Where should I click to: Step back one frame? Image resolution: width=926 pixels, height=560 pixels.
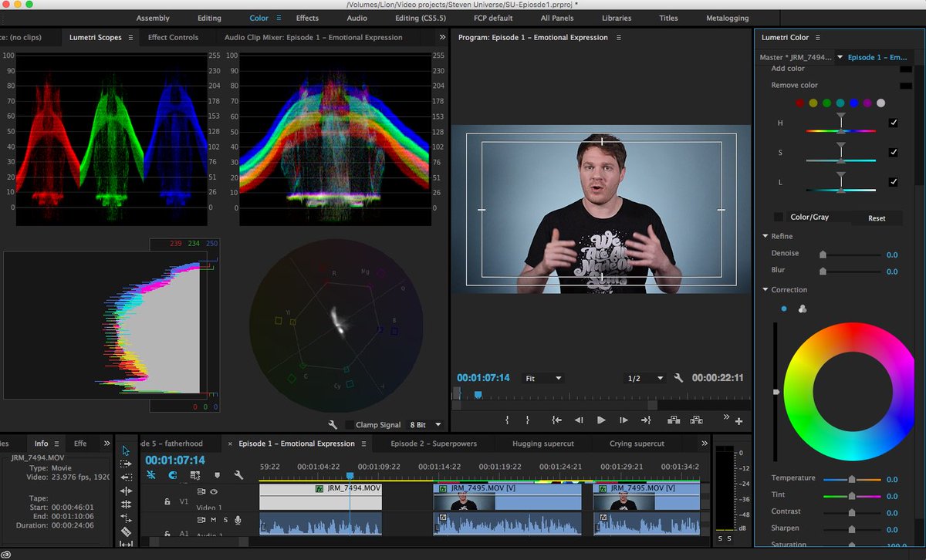579,420
